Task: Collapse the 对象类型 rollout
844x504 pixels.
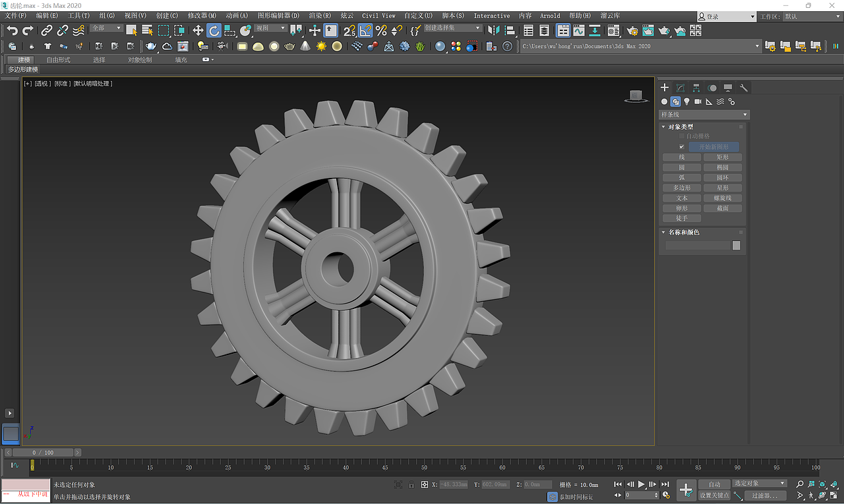Action: (x=682, y=126)
